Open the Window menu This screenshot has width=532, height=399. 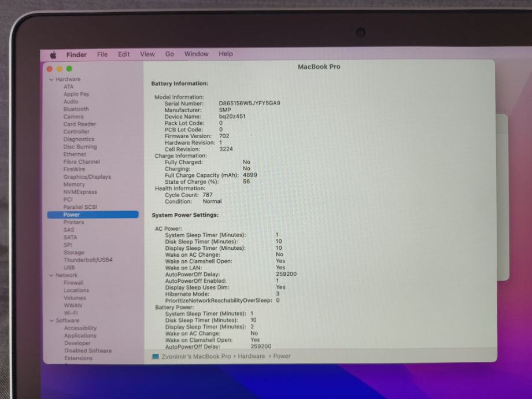coord(196,54)
